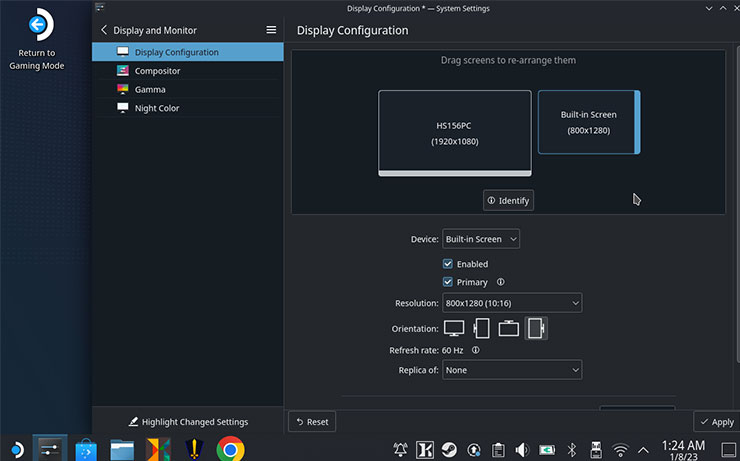Click the info icon beside Refresh rate

coord(476,350)
